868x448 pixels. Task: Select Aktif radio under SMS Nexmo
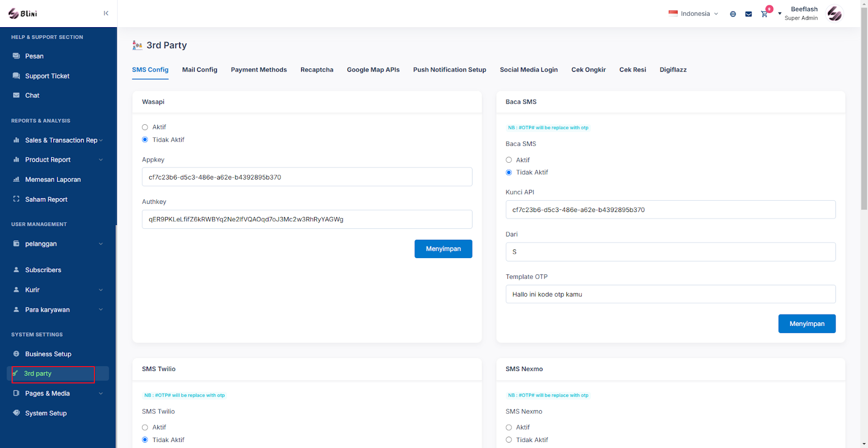point(509,427)
